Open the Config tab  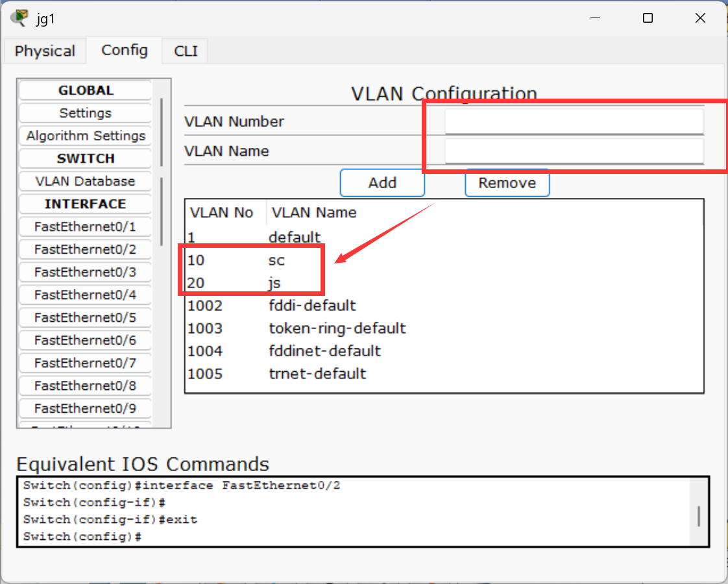point(125,50)
